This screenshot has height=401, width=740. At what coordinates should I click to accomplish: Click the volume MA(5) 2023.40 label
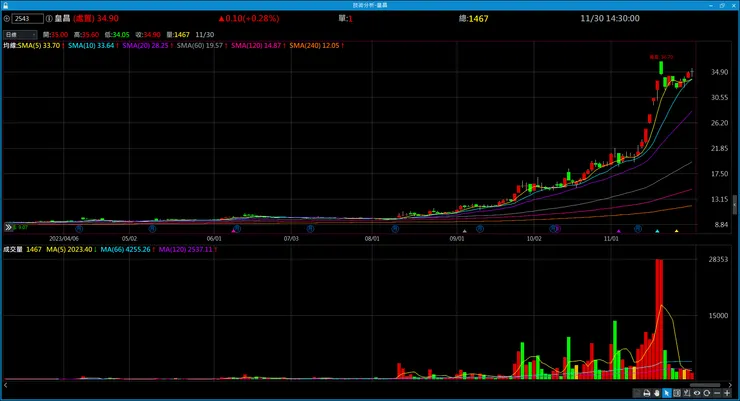click(69, 250)
